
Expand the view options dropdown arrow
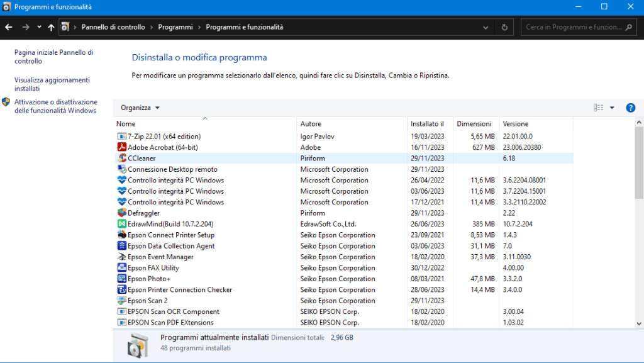[612, 108]
